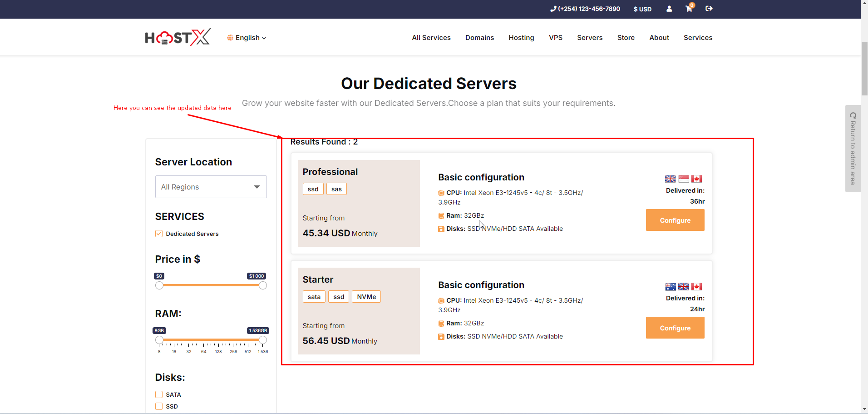Enable the SATA disk filter
The image size is (868, 414).
coord(159,394)
